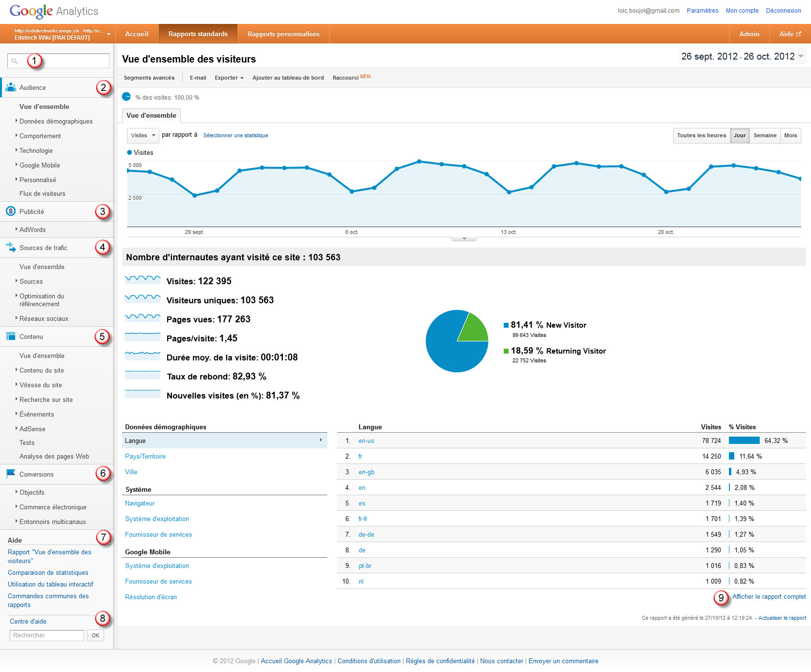Click the Google Analytics logo

click(54, 11)
